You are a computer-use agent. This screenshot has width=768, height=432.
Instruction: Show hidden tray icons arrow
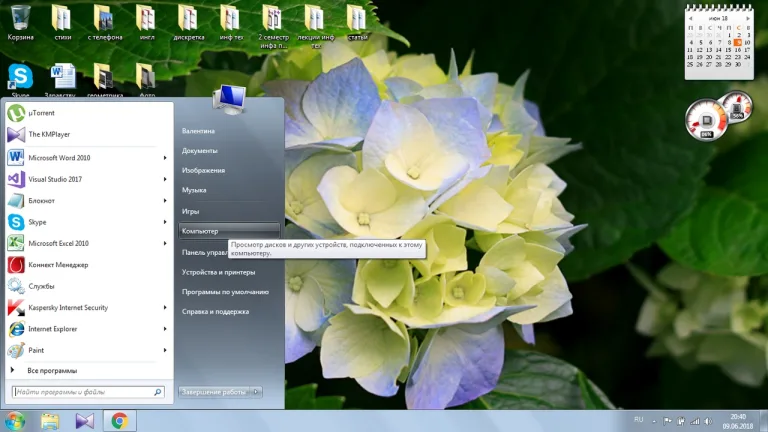(x=654, y=421)
